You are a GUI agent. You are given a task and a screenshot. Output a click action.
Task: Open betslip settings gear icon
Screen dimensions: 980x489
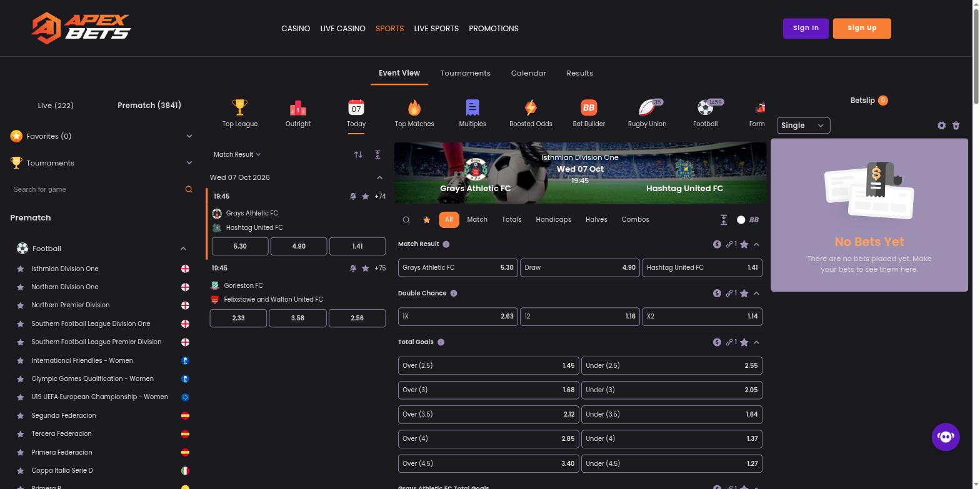(942, 126)
